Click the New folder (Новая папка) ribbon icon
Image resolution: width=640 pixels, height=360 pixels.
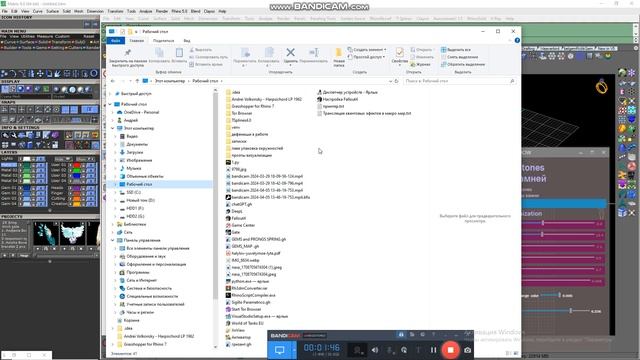click(339, 57)
